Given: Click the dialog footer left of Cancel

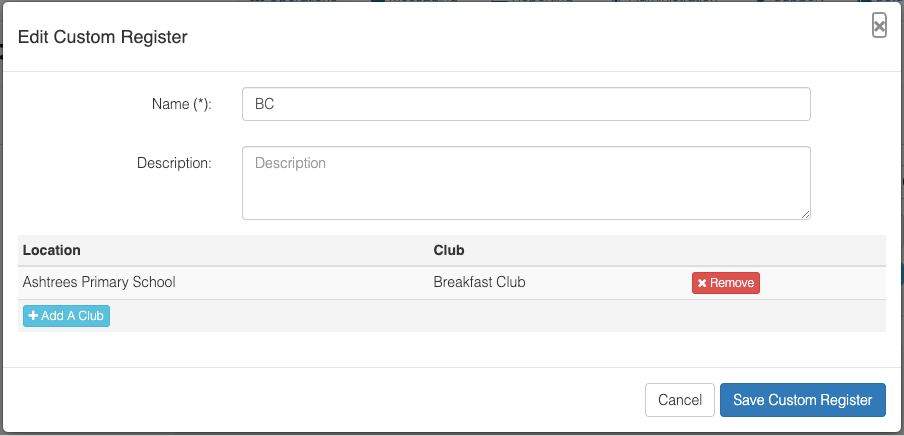Looking at the screenshot, I should 320,400.
